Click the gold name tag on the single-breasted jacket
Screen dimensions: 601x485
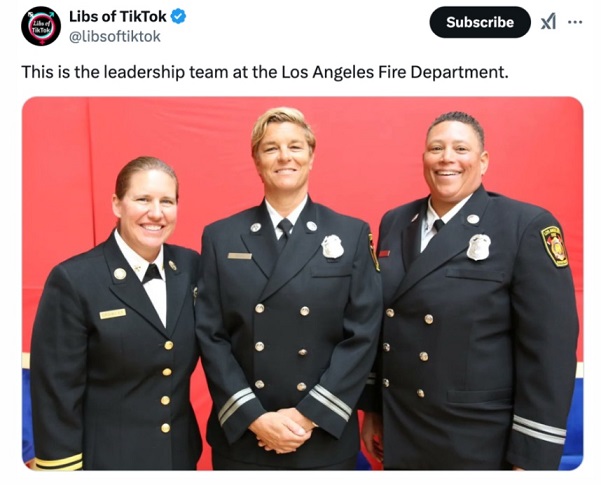113,314
